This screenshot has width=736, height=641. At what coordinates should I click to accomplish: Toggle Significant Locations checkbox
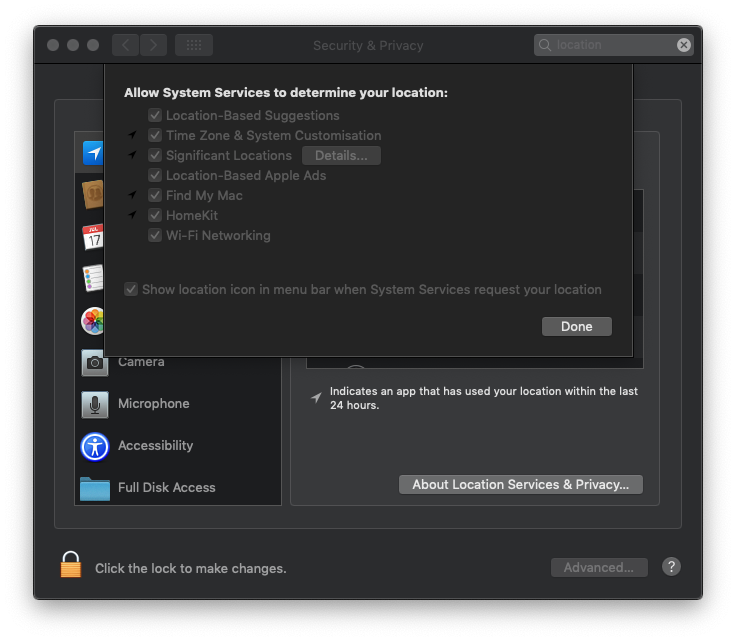tap(155, 155)
